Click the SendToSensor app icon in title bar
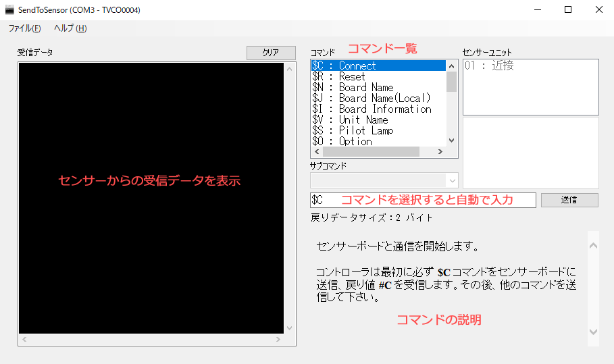This screenshot has width=614, height=364. click(9, 9)
